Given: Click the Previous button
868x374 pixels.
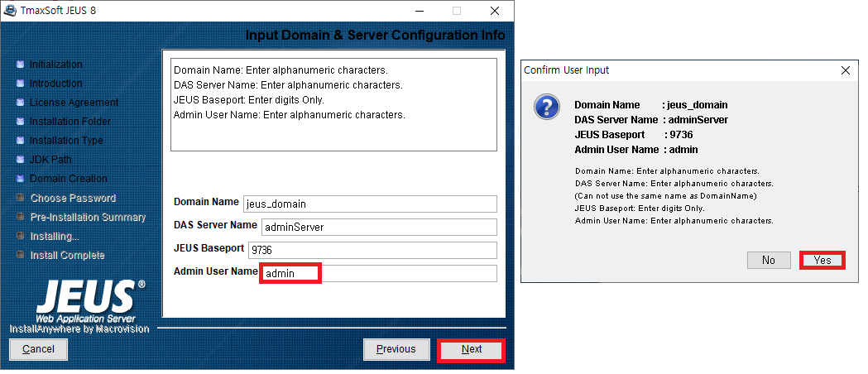Looking at the screenshot, I should 396,350.
